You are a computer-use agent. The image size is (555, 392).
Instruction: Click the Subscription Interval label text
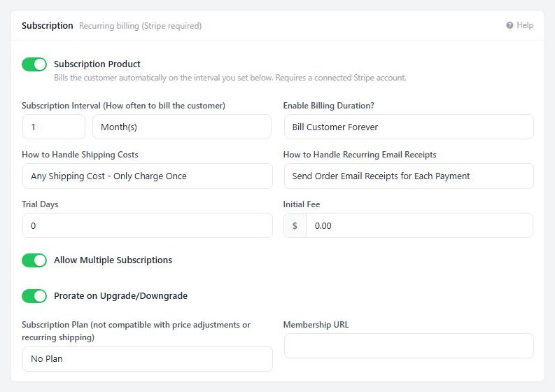[x=124, y=106]
